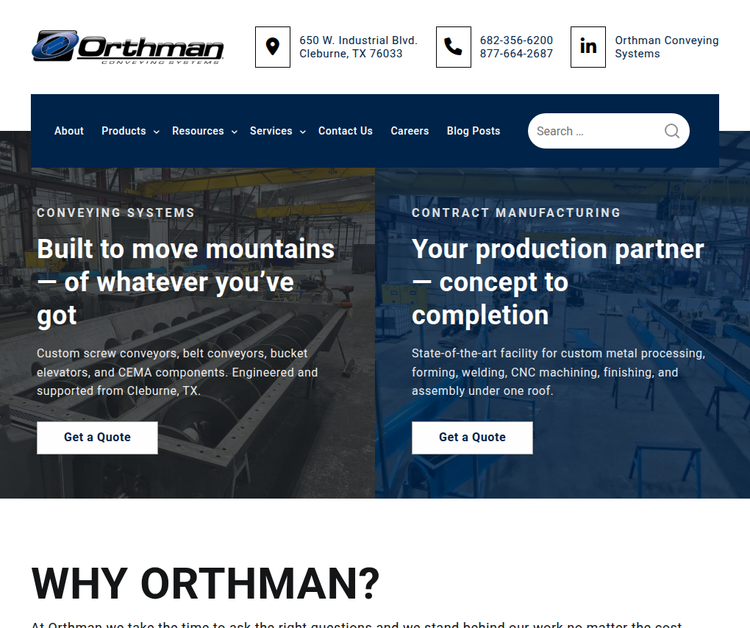This screenshot has width=750, height=628.
Task: Click the Search input field
Action: (595, 131)
